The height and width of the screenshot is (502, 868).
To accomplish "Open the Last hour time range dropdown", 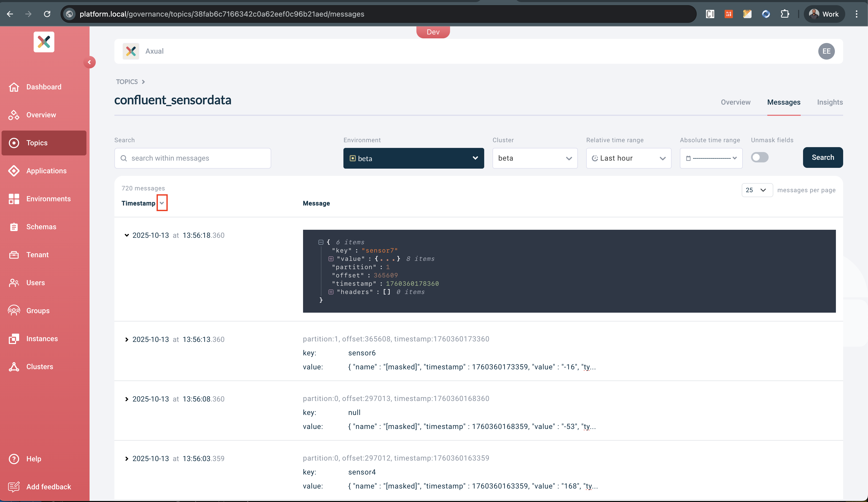I will pyautogui.click(x=628, y=158).
